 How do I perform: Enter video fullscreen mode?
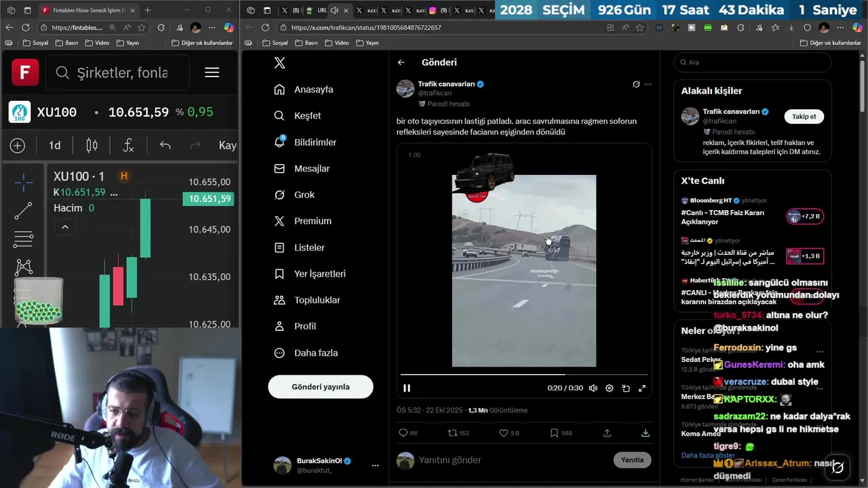tap(642, 388)
